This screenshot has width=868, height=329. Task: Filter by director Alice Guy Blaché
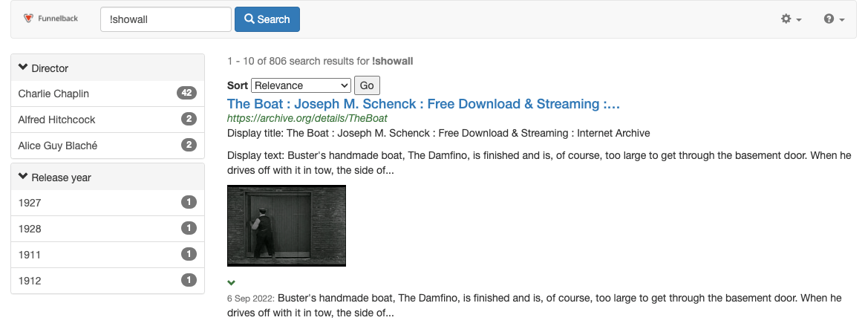click(x=58, y=146)
